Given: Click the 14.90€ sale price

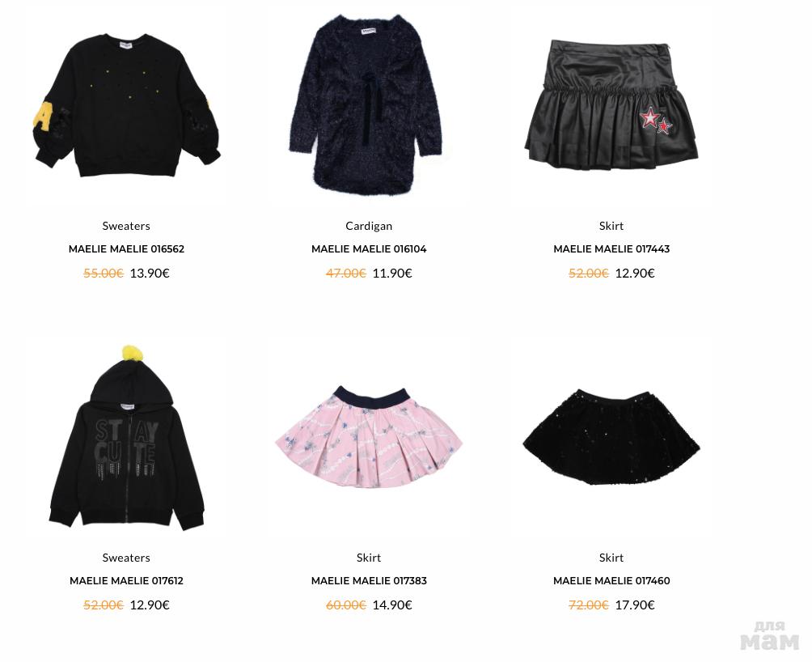Looking at the screenshot, I should point(392,605).
